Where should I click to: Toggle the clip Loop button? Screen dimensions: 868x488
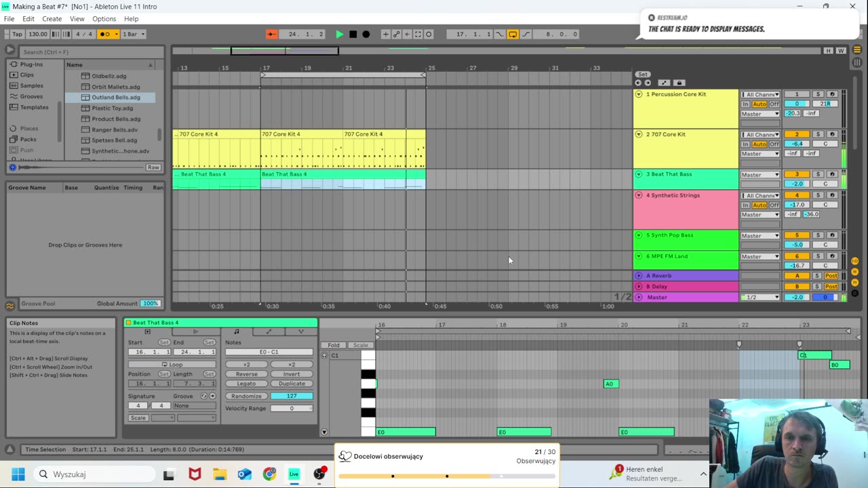click(172, 365)
